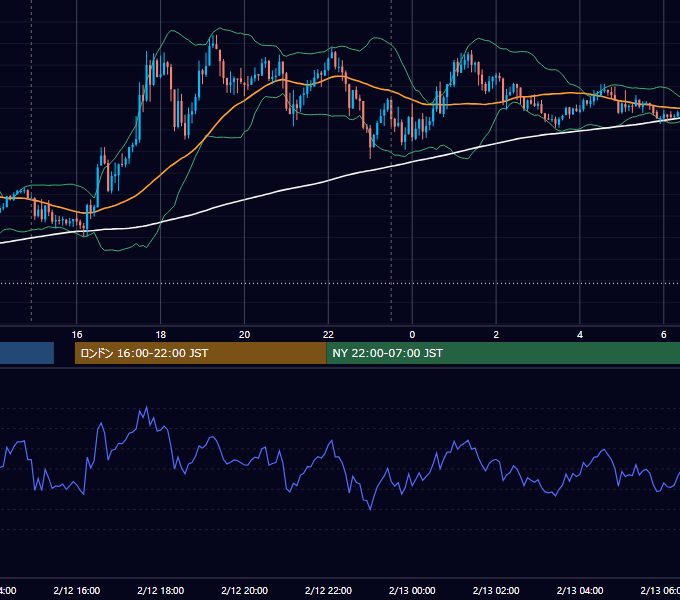
Task: Click the blue session bar beside ロンドン
Action: (27, 353)
